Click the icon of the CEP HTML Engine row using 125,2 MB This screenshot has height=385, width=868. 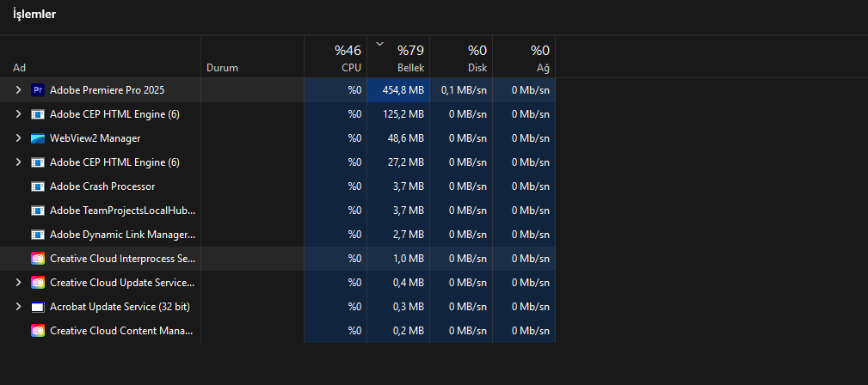tap(38, 114)
